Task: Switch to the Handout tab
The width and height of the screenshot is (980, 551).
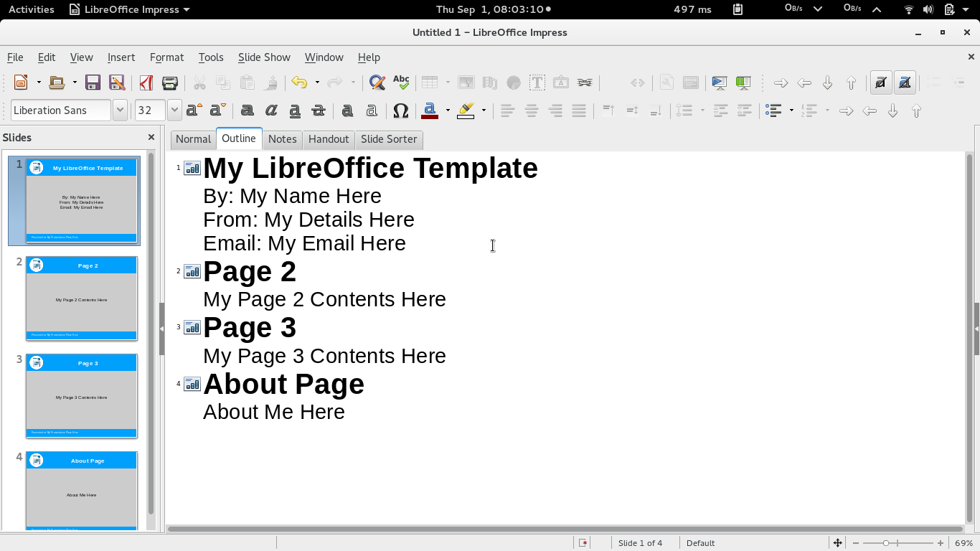Action: [329, 139]
